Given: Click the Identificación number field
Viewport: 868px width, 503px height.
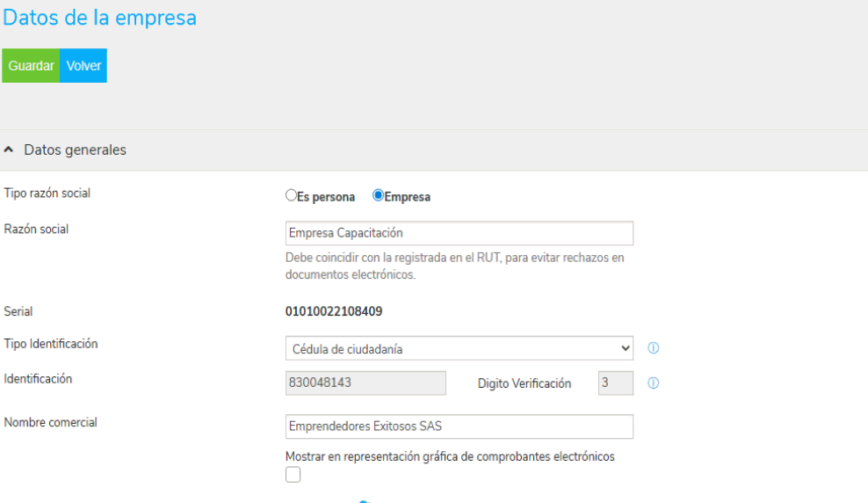Looking at the screenshot, I should click(365, 383).
